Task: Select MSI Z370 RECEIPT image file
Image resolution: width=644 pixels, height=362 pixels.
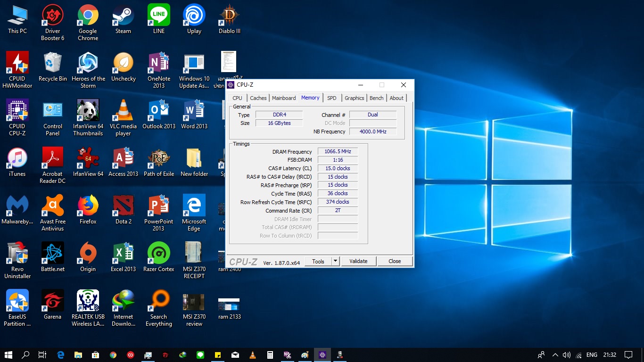Action: pyautogui.click(x=194, y=261)
